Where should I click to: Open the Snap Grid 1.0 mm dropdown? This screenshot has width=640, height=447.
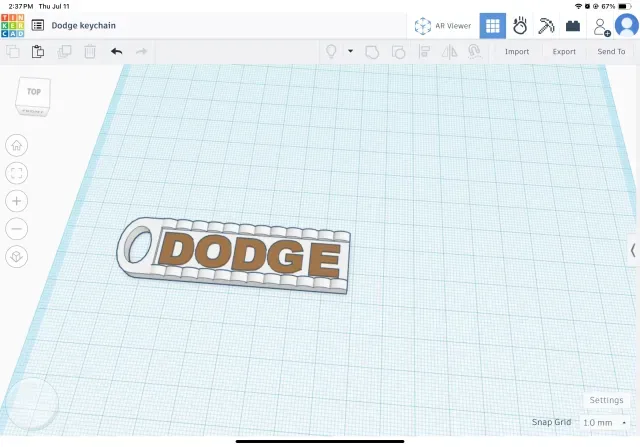[x=604, y=423]
